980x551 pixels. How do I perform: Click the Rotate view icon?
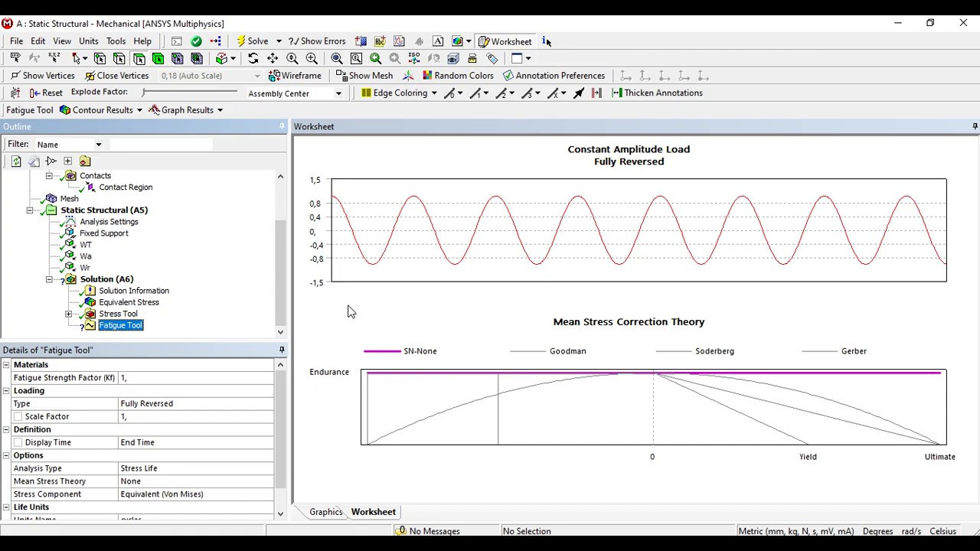click(253, 58)
